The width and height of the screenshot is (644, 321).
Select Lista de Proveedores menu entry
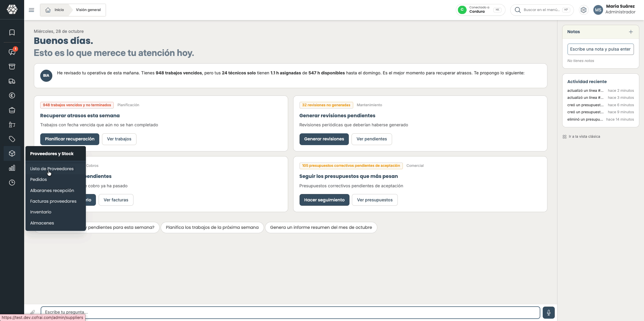(x=52, y=169)
